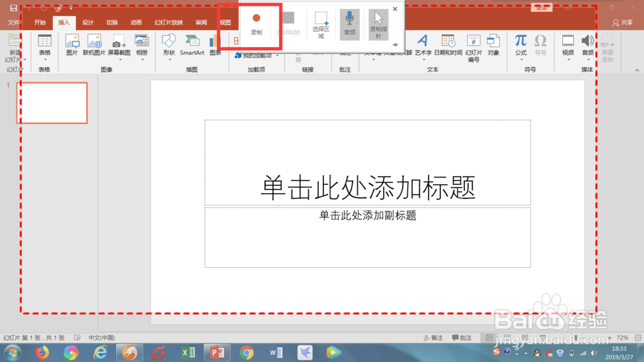Open the 公式 equation dropdown
The height and width of the screenshot is (362, 644).
pyautogui.click(x=521, y=48)
